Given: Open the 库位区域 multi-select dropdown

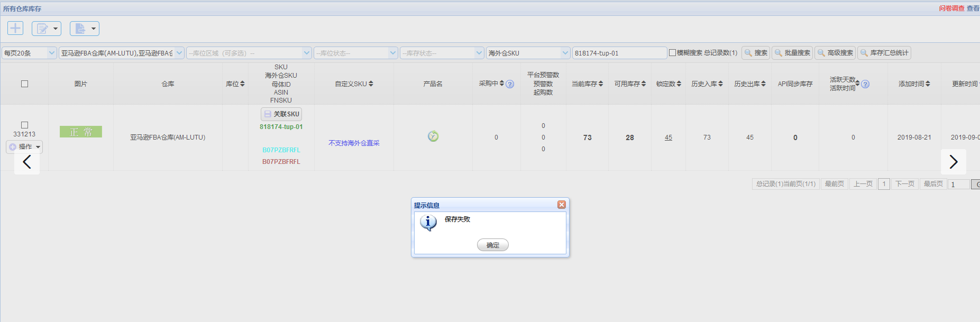Looking at the screenshot, I should point(249,53).
